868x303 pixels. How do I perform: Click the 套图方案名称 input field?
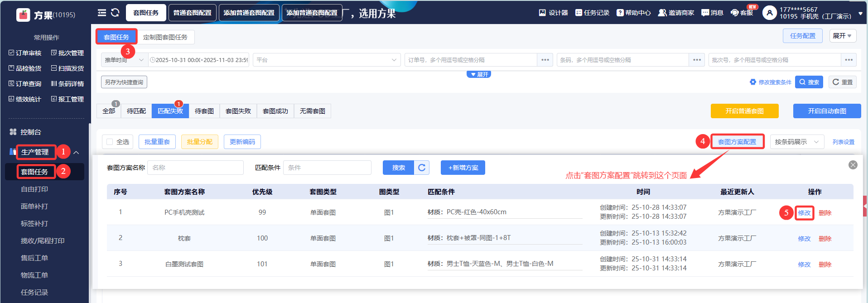click(195, 168)
